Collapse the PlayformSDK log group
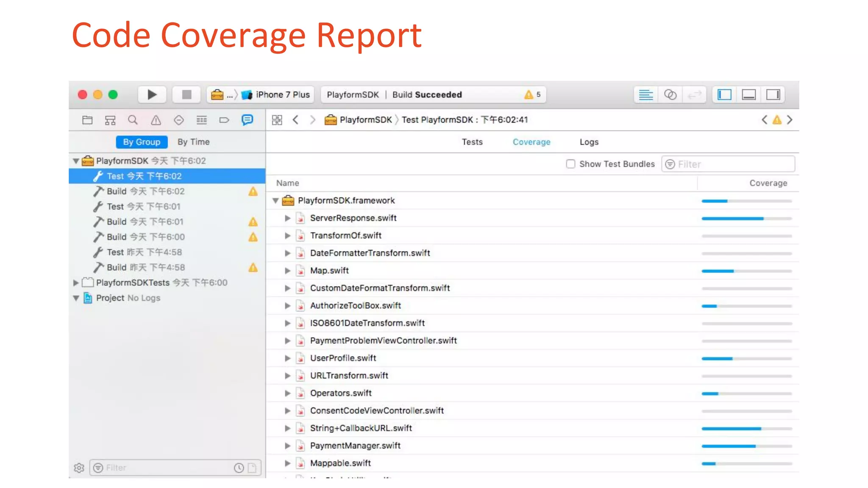 click(76, 161)
